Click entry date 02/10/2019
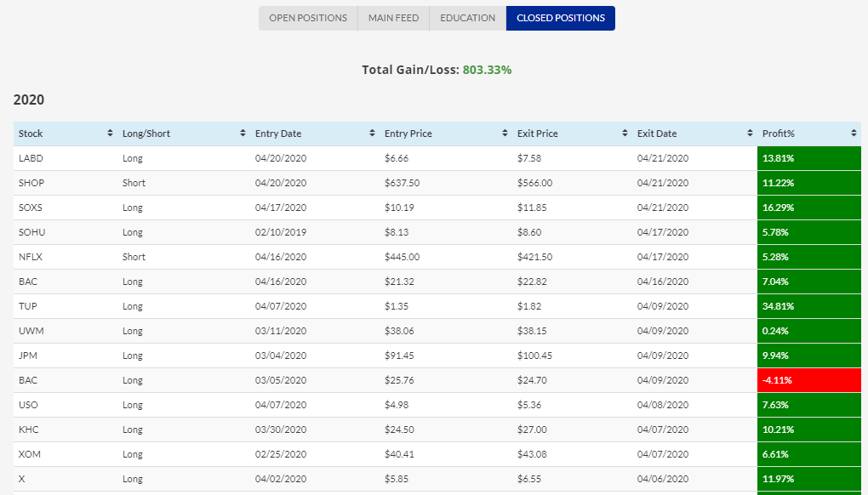The width and height of the screenshot is (868, 495). coord(281,232)
